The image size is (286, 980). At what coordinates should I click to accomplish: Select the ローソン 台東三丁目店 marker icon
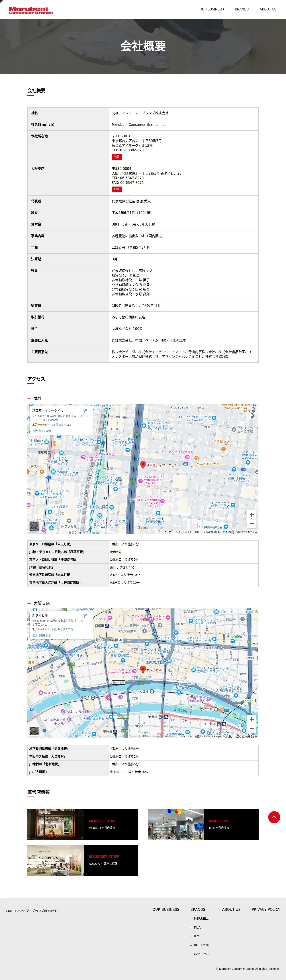[214, 418]
